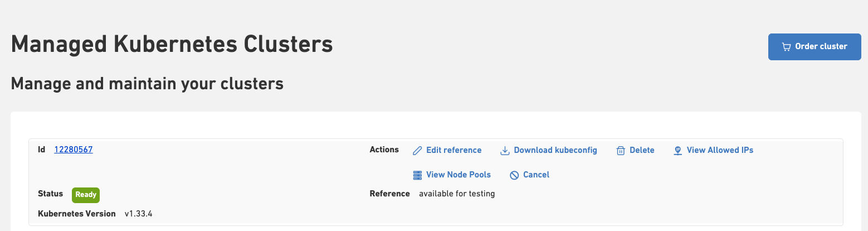This screenshot has width=868, height=231.
Task: Click the reference text 'available for testing'
Action: tap(457, 194)
